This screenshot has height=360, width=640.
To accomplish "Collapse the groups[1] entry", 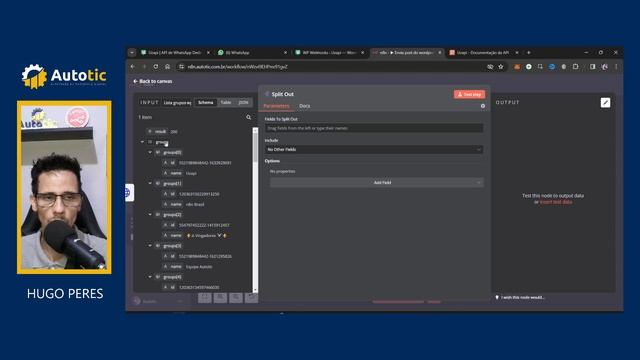I will click(x=150, y=183).
